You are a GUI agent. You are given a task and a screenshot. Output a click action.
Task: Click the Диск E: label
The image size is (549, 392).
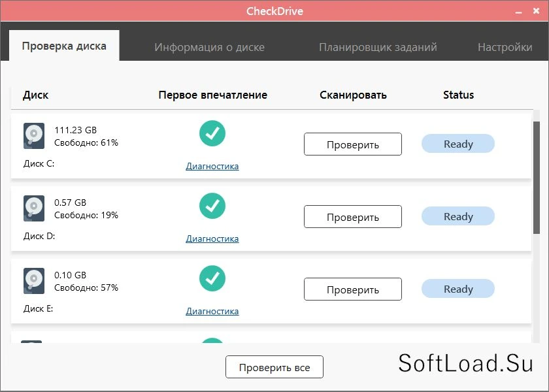[38, 308]
